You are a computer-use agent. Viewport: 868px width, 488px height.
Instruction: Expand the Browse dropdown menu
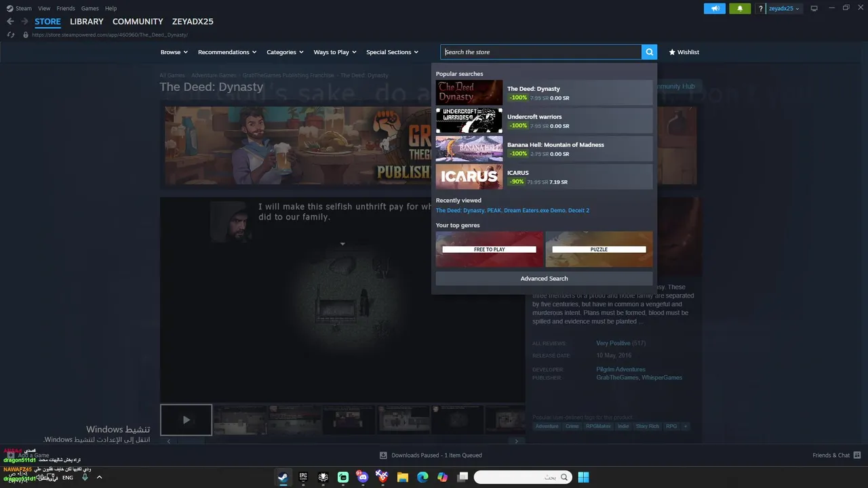(x=174, y=52)
